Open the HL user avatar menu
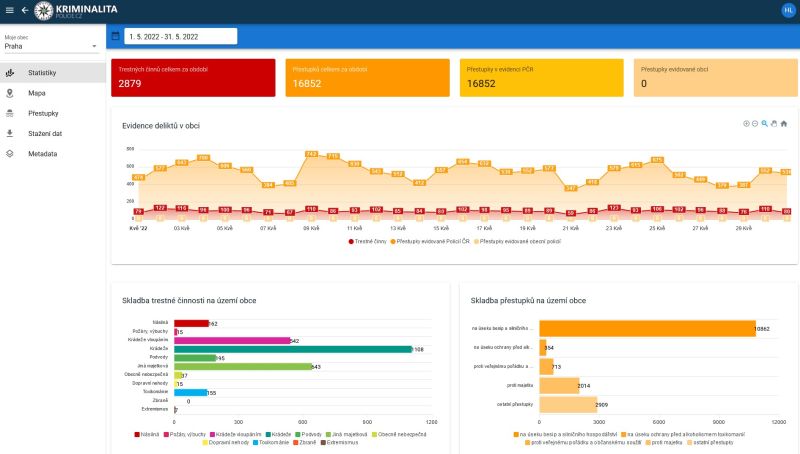Image resolution: width=800 pixels, height=454 pixels. point(788,10)
